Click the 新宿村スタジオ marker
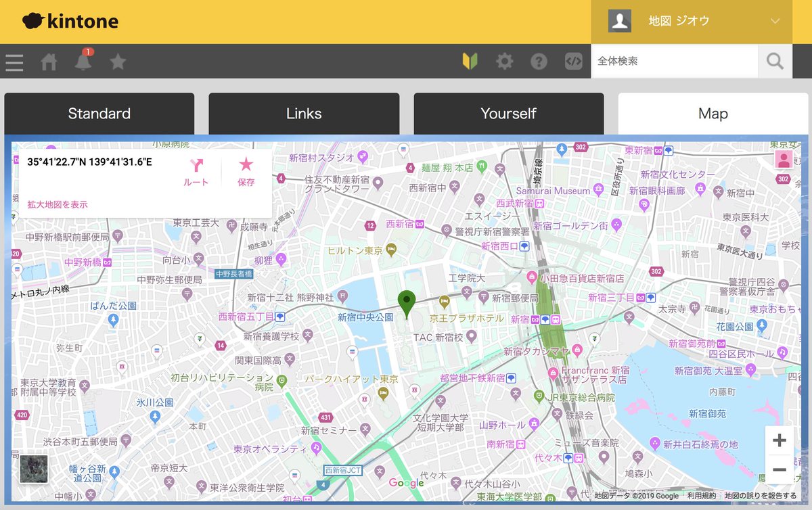 (x=363, y=156)
